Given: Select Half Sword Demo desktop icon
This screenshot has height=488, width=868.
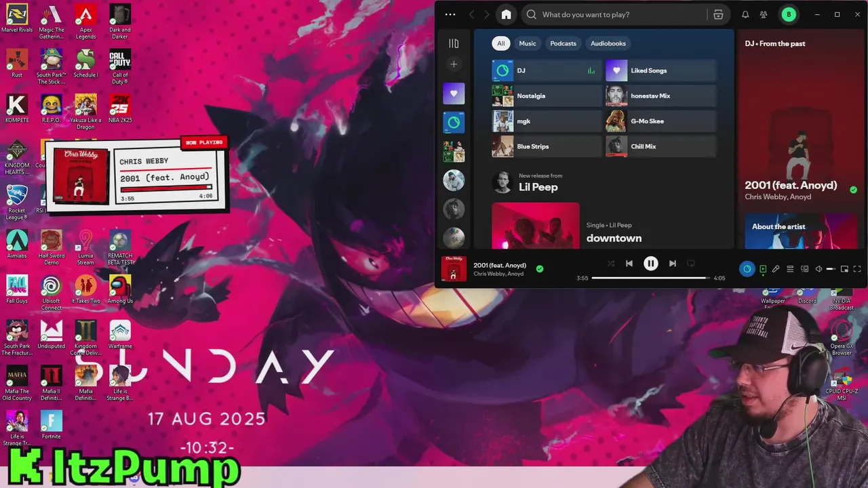Looking at the screenshot, I should click(x=51, y=247).
